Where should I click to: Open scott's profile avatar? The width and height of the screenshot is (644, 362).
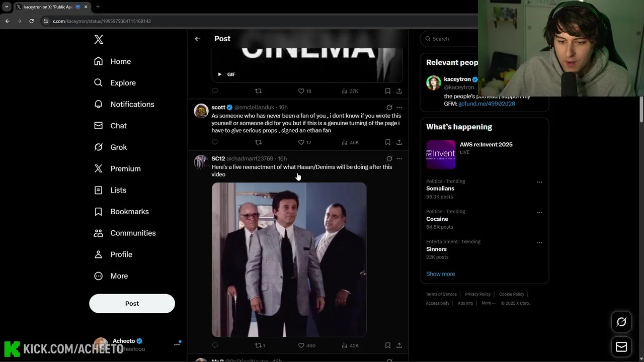tap(201, 111)
